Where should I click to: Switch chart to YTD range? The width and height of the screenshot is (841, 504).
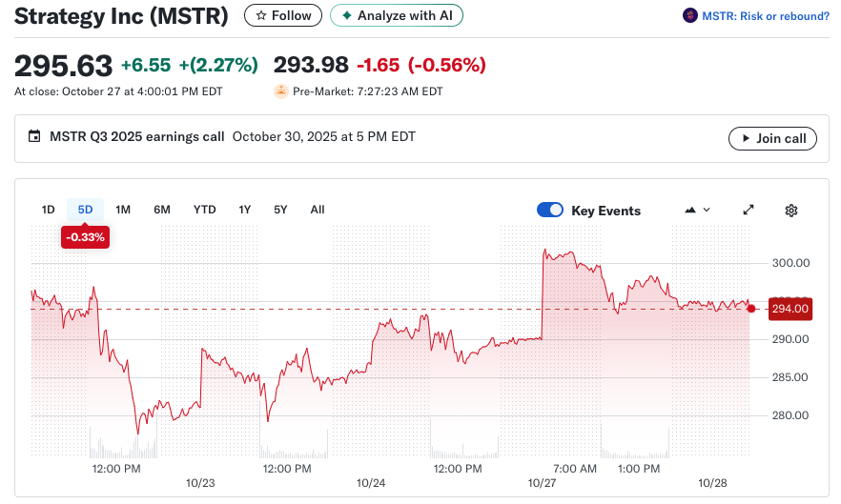click(204, 210)
